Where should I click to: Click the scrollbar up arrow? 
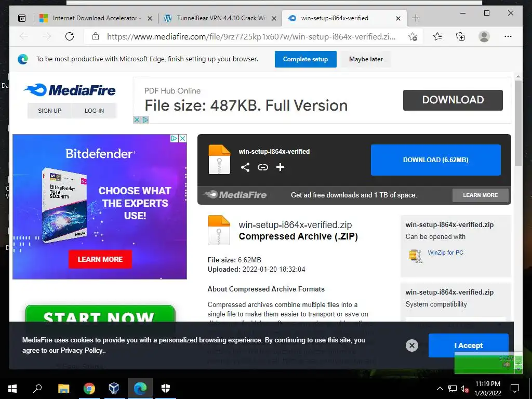tap(518, 76)
